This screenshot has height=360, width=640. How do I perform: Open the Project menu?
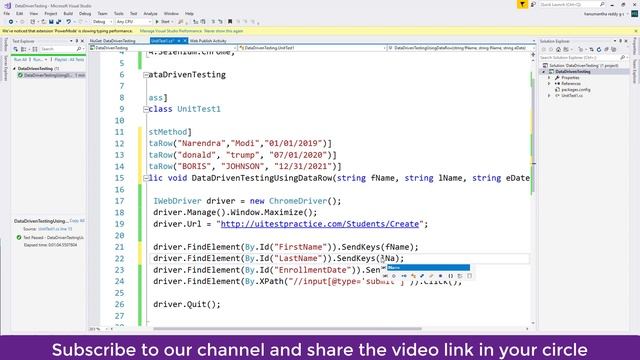51,13
